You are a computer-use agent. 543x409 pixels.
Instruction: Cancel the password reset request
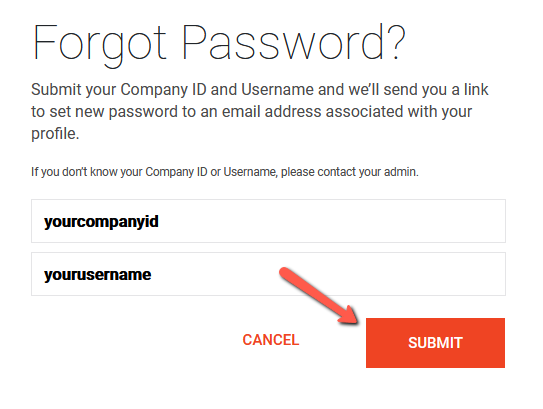[x=270, y=340]
